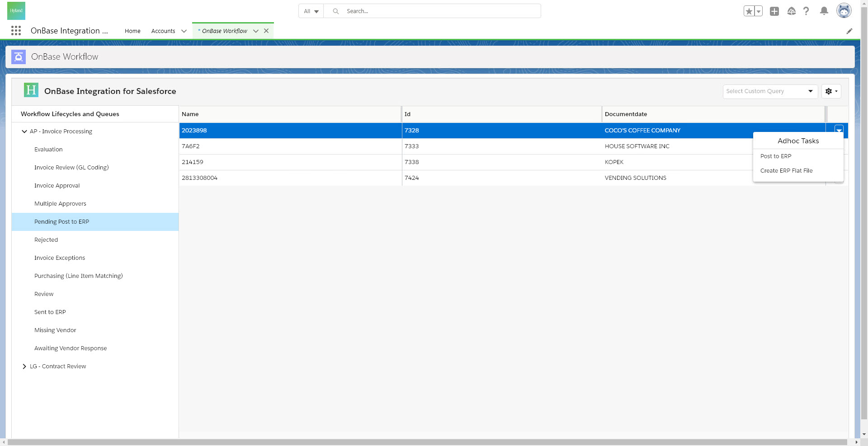Click the OnBase Workflow page icon
Screen dimensions: 868x446
pyautogui.click(x=19, y=57)
